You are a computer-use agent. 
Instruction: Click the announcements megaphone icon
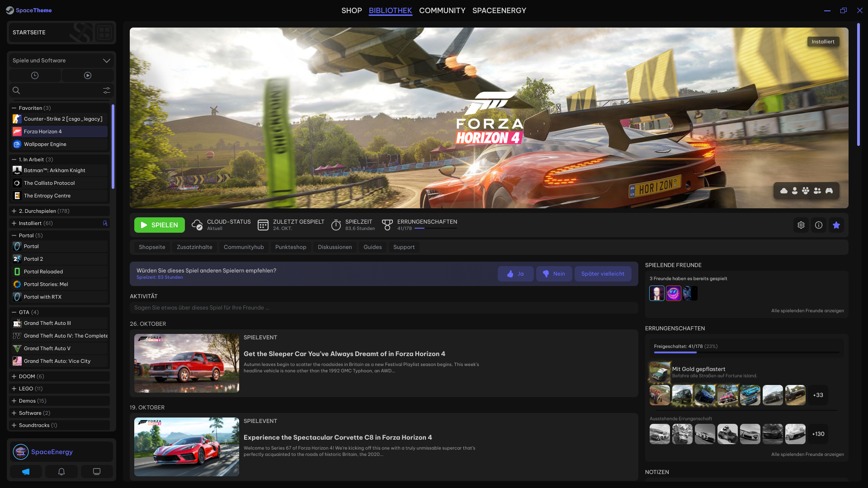click(26, 472)
